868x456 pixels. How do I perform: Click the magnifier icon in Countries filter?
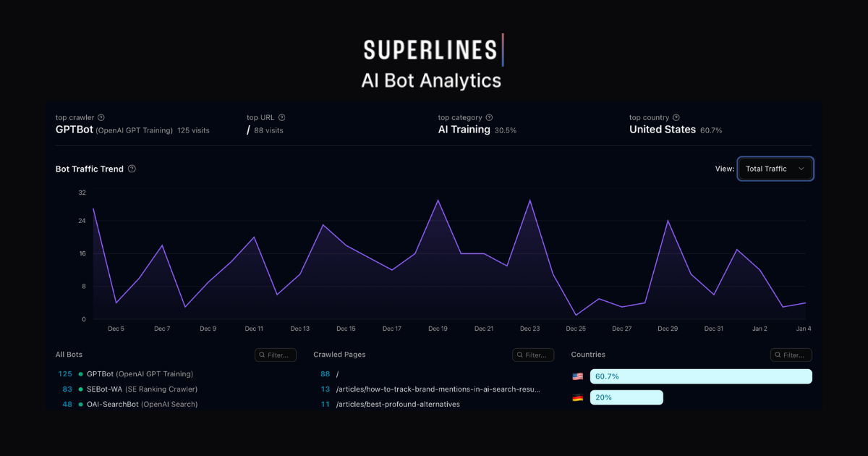click(778, 355)
